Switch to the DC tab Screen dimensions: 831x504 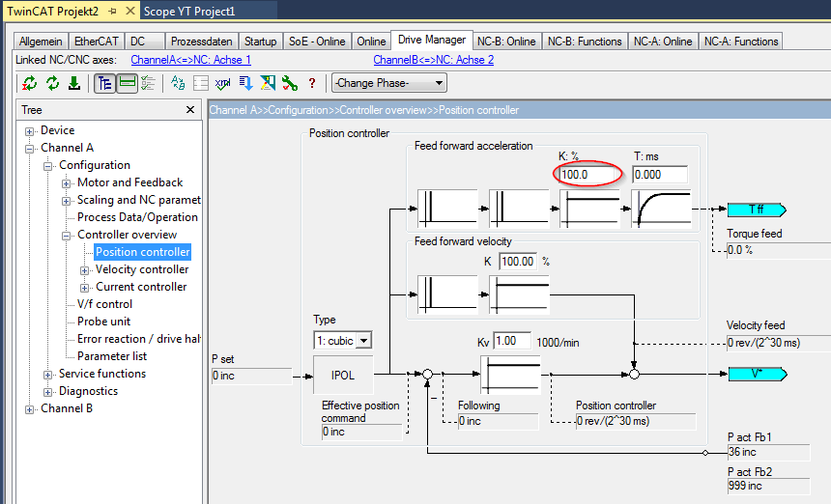(145, 42)
